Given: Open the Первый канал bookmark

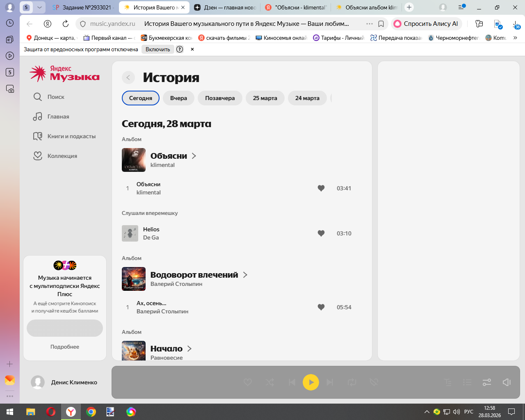Looking at the screenshot, I should point(109,38).
